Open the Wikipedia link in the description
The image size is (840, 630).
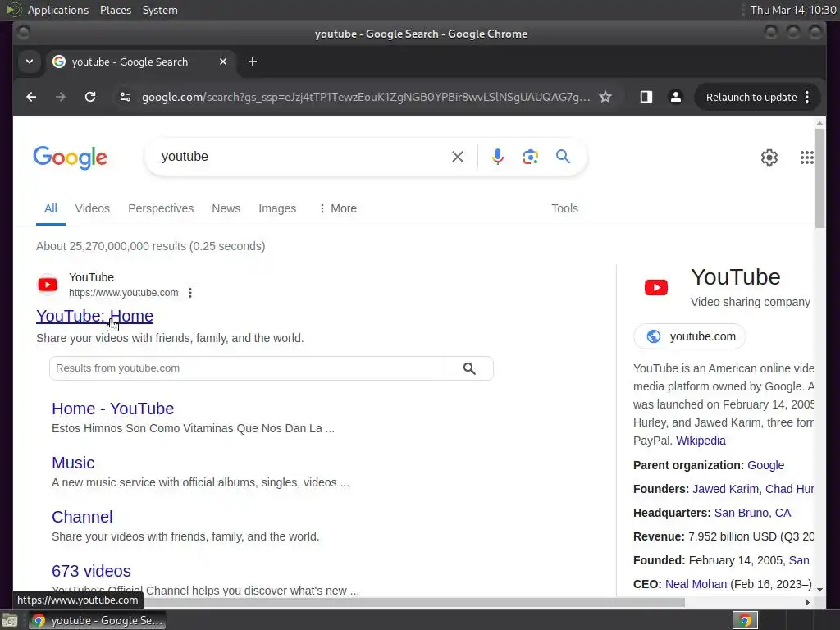tap(701, 441)
